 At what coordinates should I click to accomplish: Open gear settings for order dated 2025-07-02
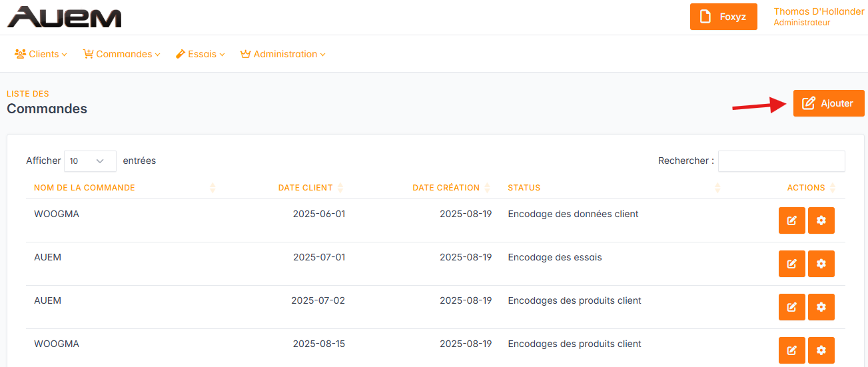pos(821,307)
